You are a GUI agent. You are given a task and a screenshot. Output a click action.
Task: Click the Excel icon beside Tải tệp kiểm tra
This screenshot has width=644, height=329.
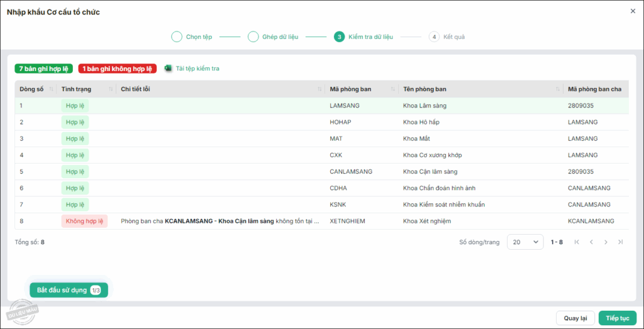168,68
